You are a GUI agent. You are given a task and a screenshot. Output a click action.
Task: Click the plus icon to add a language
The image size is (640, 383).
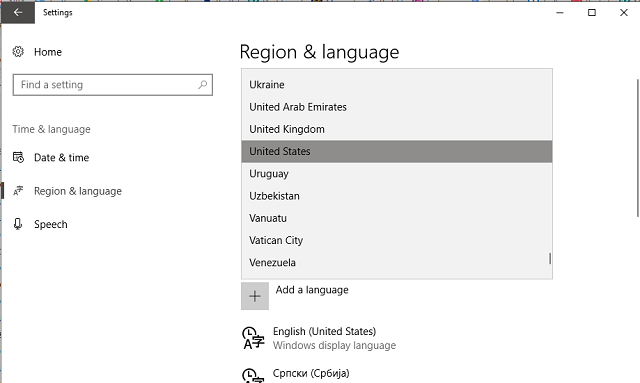point(255,296)
